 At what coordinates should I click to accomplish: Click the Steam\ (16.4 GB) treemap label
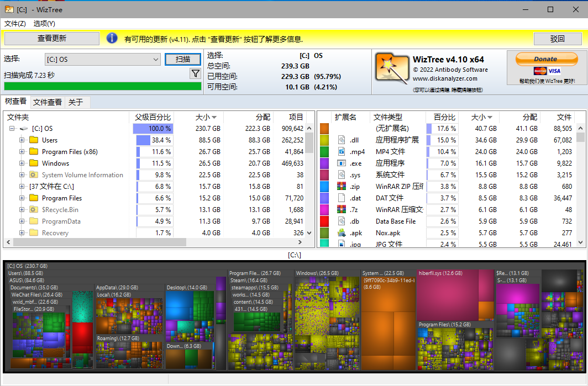coord(249,281)
